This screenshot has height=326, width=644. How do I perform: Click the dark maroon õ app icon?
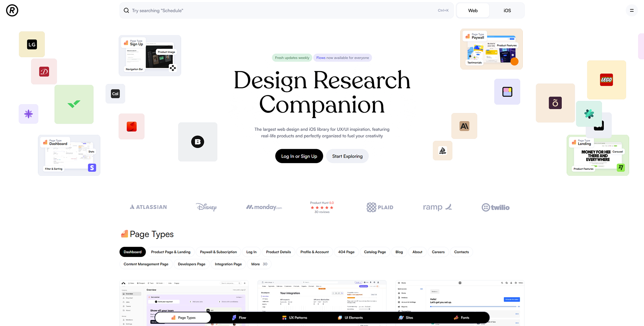(555, 103)
